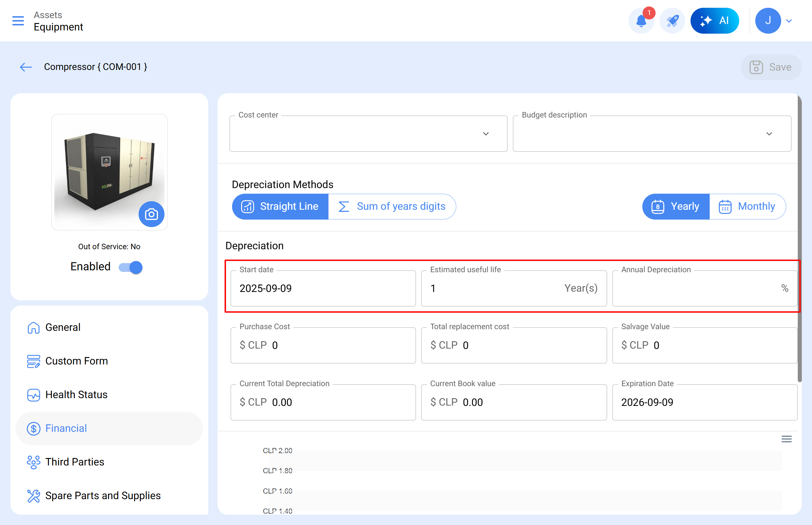Click the rocket icon in header
812x525 pixels.
point(672,21)
